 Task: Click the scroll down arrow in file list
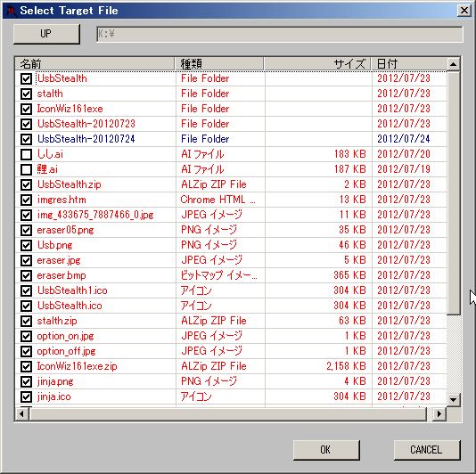tap(453, 399)
